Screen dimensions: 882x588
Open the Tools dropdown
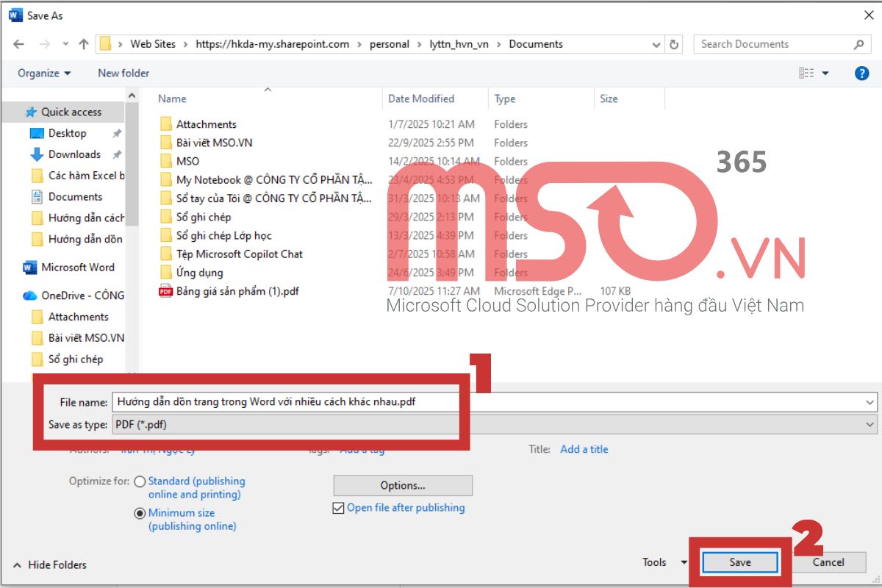coord(664,562)
